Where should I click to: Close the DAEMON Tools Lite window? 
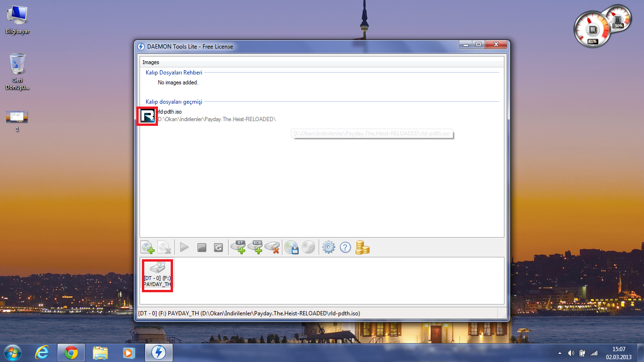click(x=496, y=44)
